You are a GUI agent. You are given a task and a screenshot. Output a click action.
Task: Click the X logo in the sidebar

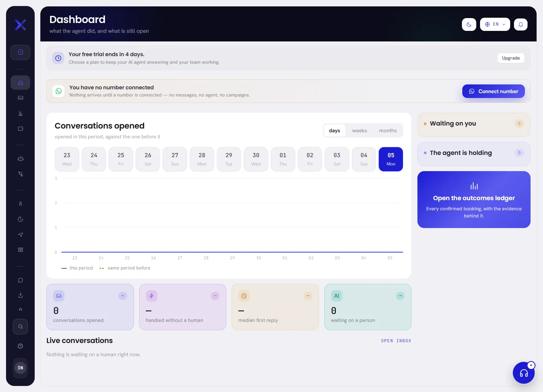tap(20, 25)
